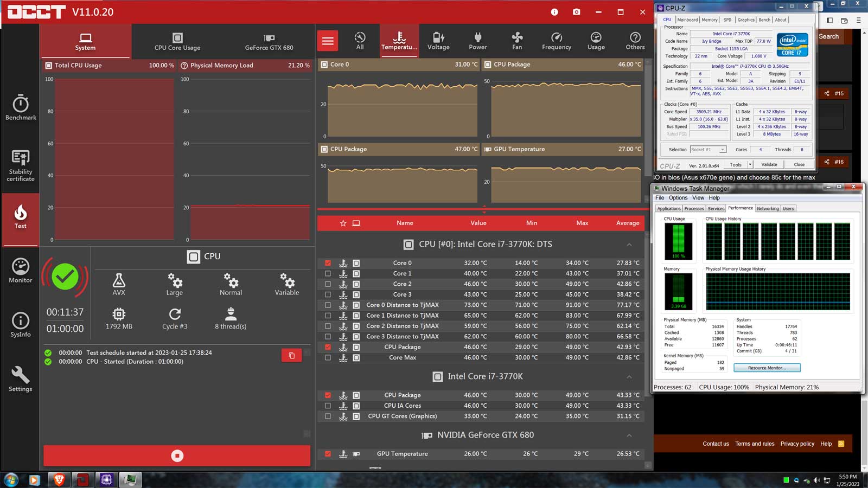This screenshot has height=488, width=868.
Task: Click the Cycle #3 indicator
Action: (x=175, y=318)
